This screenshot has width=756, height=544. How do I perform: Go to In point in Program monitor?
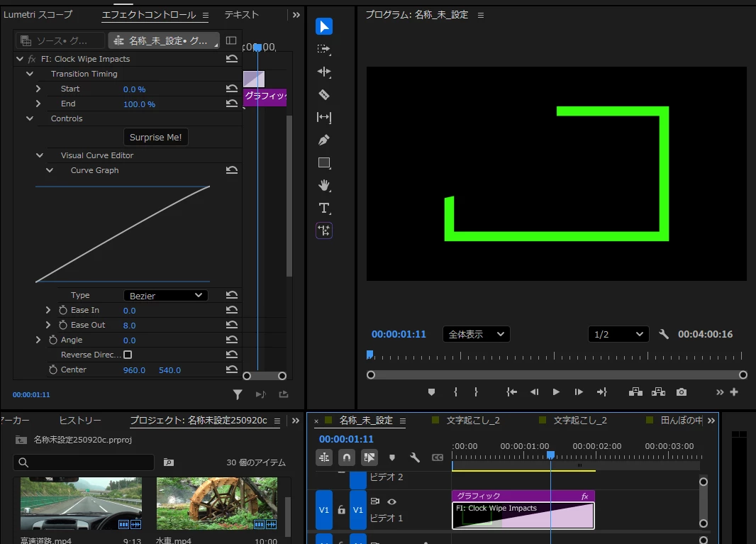[511, 392]
